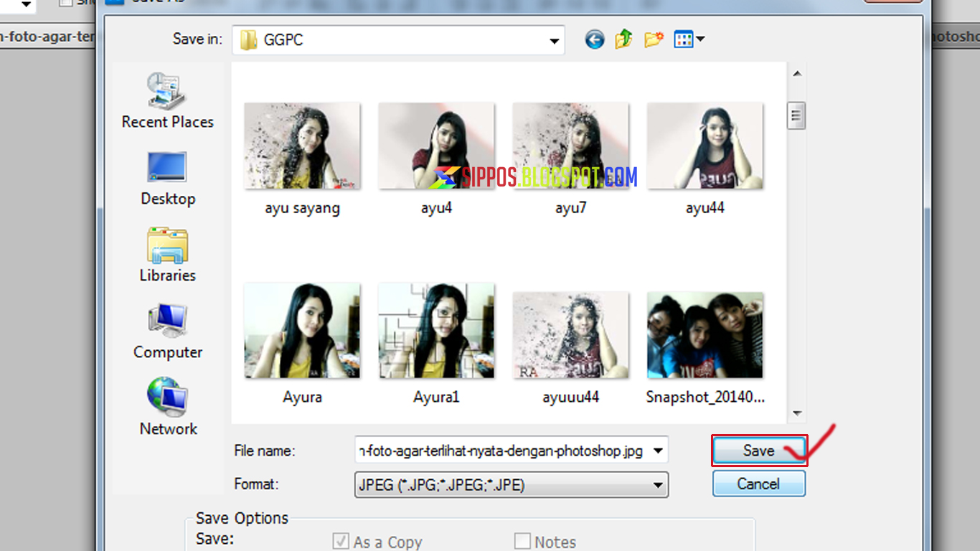
Task: Open Recent Places location
Action: (167, 100)
